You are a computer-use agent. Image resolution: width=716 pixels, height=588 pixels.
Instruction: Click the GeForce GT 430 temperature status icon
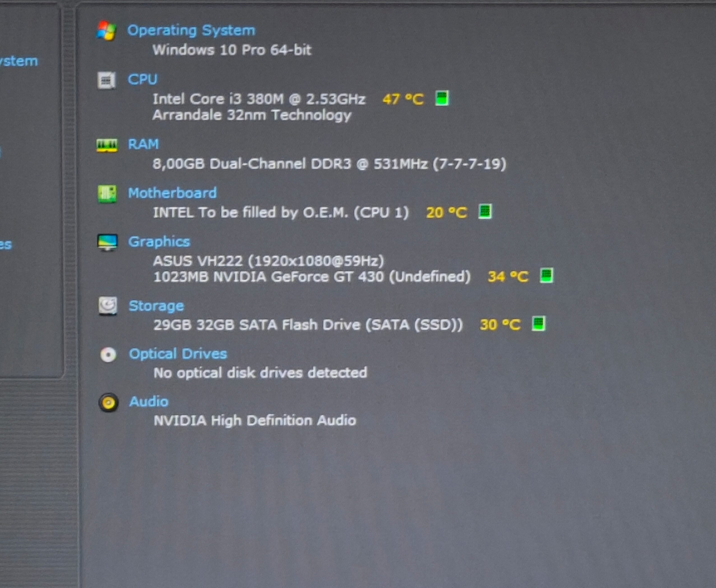click(x=547, y=275)
